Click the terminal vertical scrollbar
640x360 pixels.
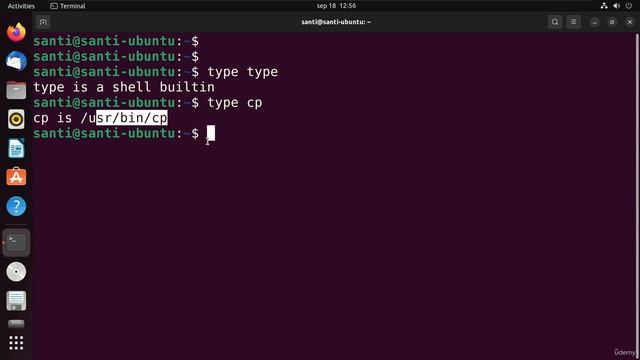[x=637, y=196]
